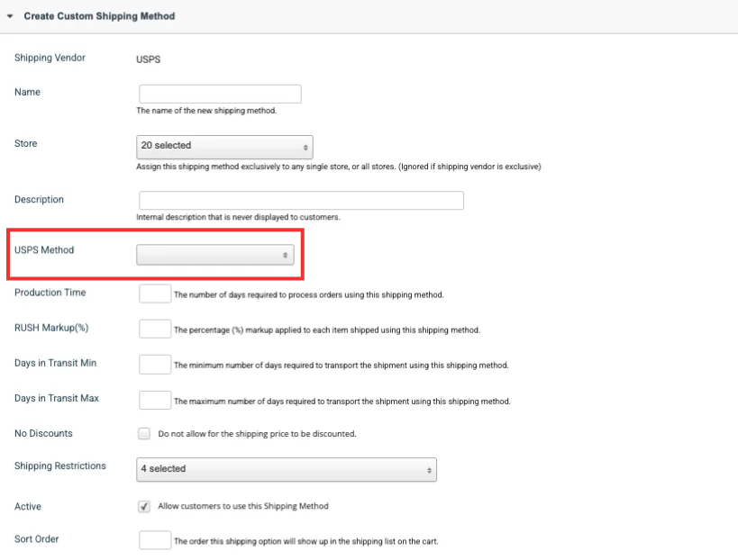The image size is (738, 560).
Task: Uncheck the Active checkbox
Action: tap(144, 506)
